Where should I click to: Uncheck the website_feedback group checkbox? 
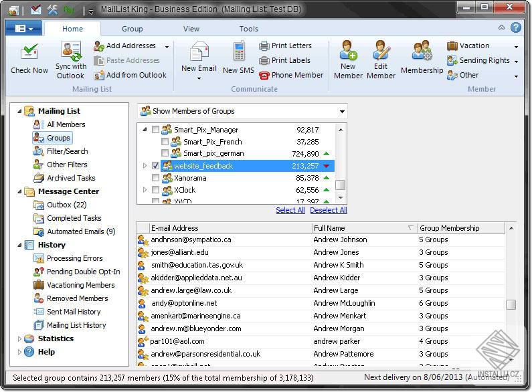(155, 165)
